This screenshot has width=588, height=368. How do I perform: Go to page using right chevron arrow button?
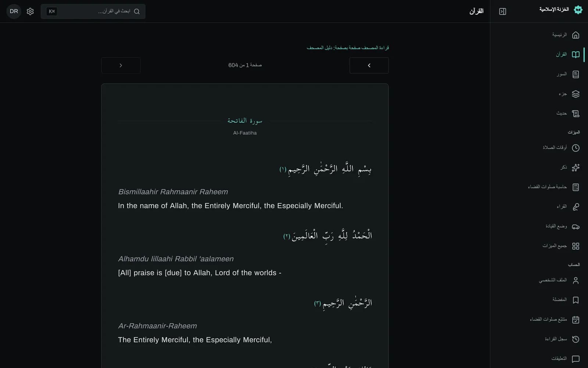[121, 66]
